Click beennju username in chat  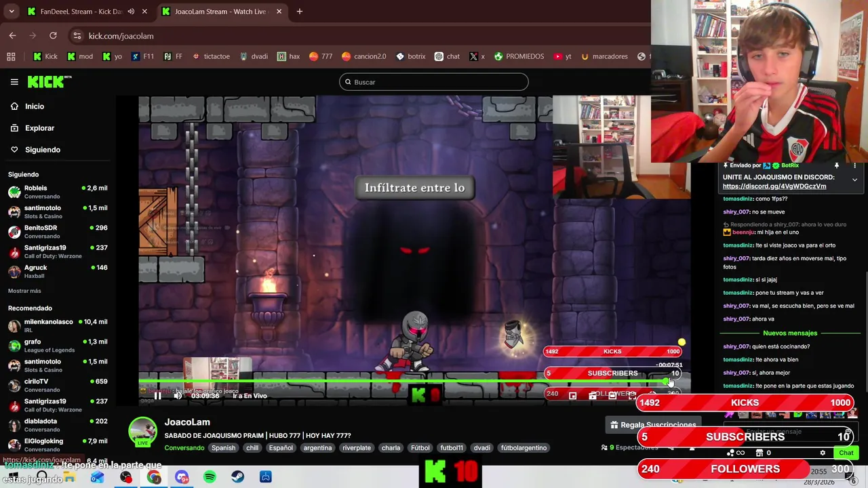744,232
